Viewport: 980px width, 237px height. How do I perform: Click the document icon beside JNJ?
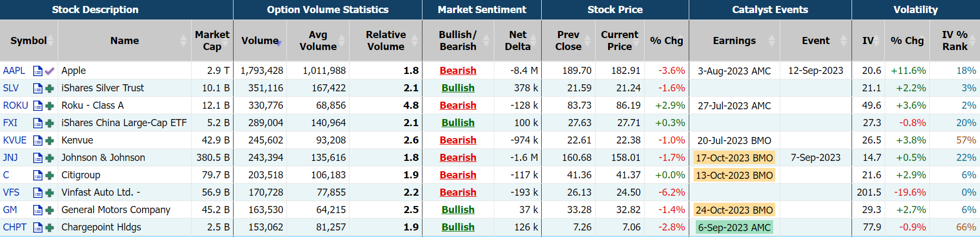coord(38,158)
